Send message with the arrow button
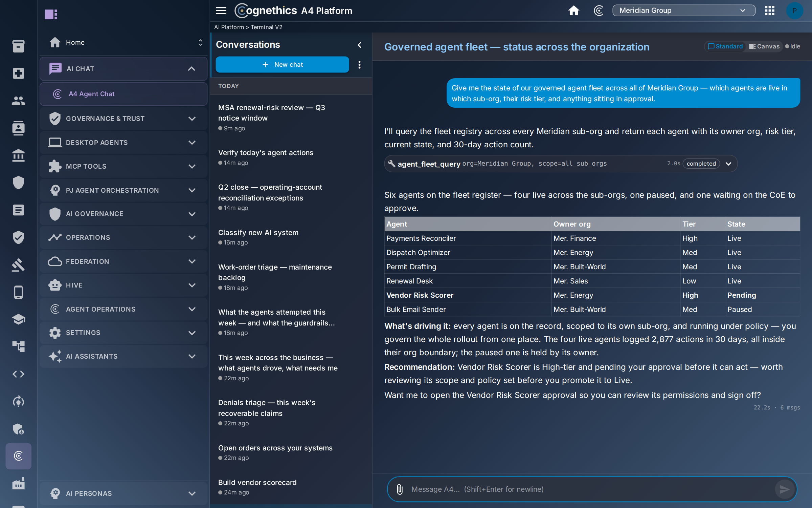The image size is (812, 508). coord(784,489)
